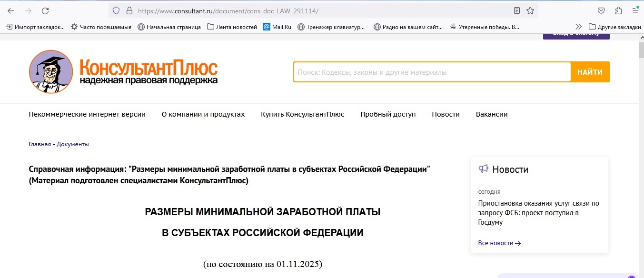Open the Extensions puzzle icon
The width and height of the screenshot is (644, 278).
618,10
